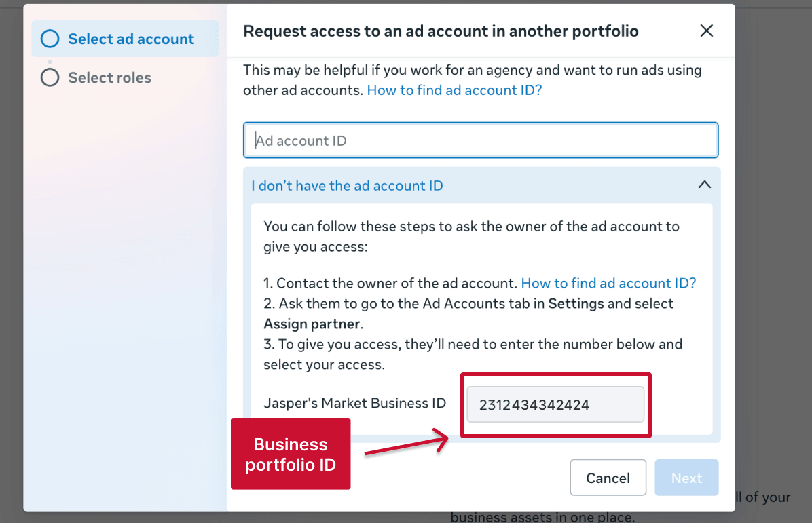Select the circle icon beside Select ad account
The image size is (812, 523).
50,39
